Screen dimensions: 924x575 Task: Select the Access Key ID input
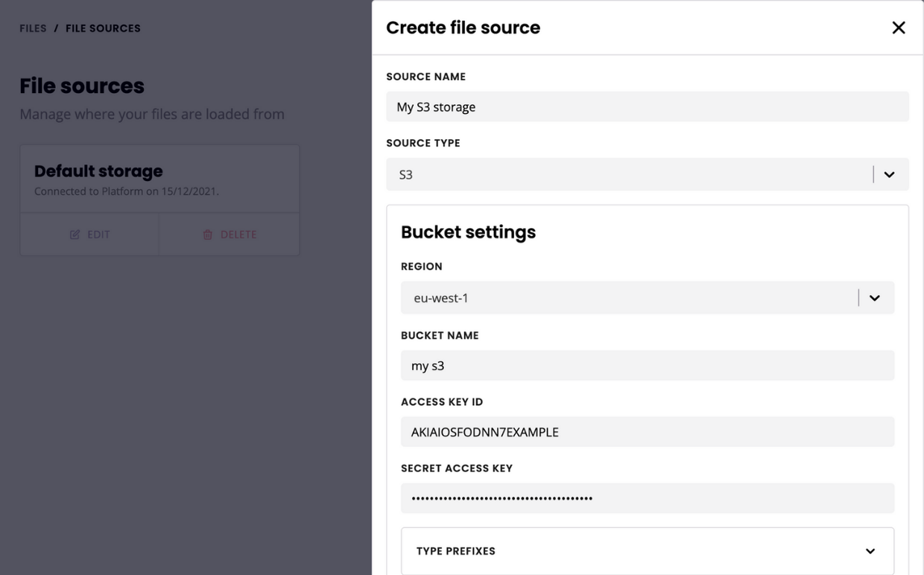coord(647,432)
